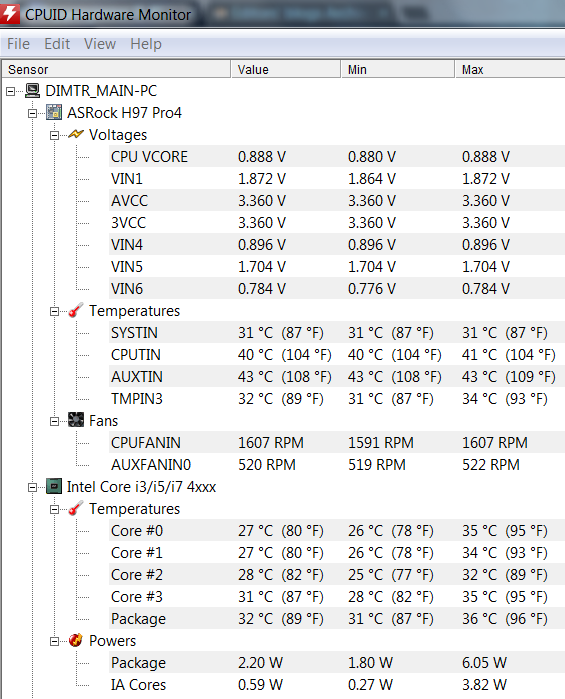Collapse the Powers section
The height and width of the screenshot is (699, 565).
(54, 641)
